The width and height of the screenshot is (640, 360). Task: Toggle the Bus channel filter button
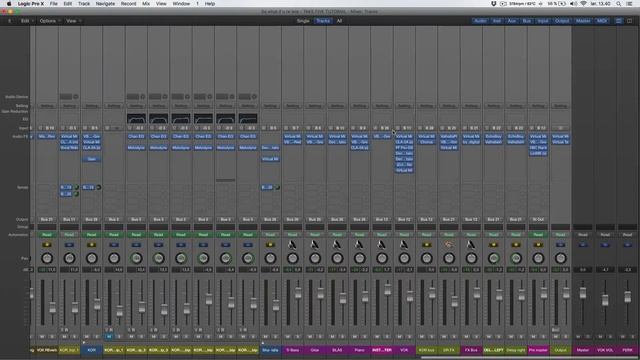tap(527, 21)
